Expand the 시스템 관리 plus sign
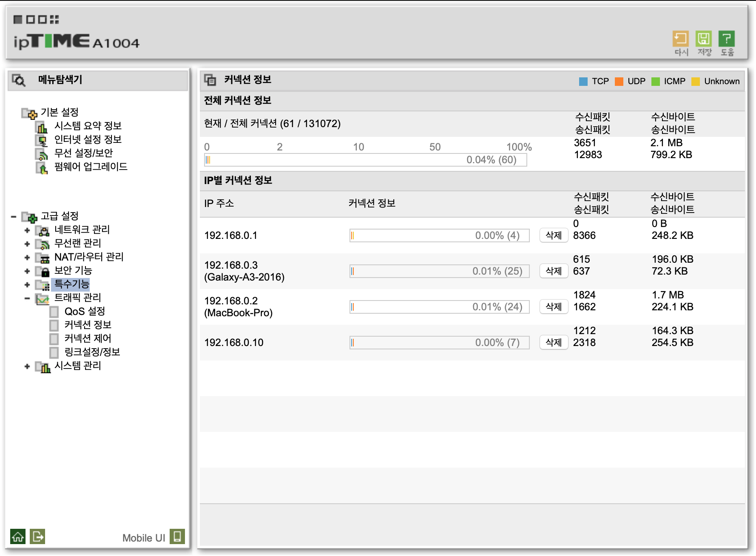The image size is (756, 556). [x=27, y=366]
